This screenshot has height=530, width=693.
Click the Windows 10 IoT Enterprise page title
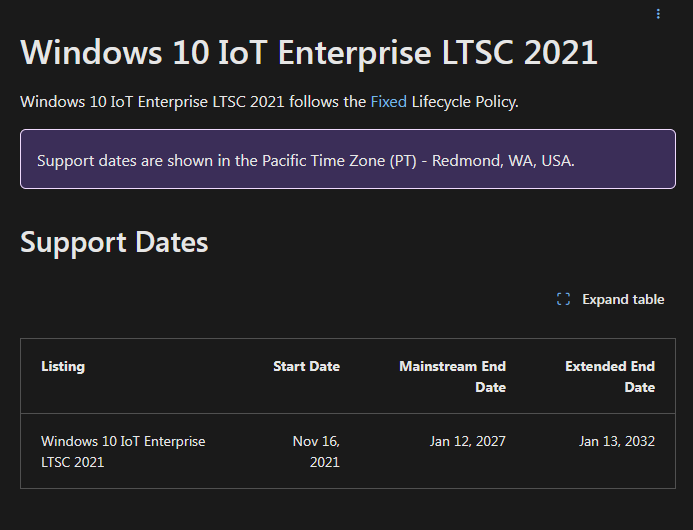click(309, 51)
